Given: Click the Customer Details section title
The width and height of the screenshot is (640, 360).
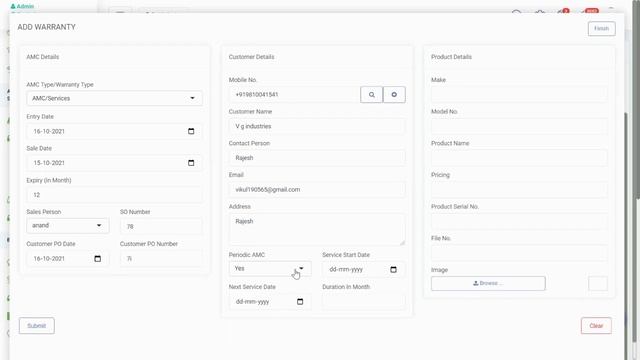Looking at the screenshot, I should pyautogui.click(x=251, y=57).
